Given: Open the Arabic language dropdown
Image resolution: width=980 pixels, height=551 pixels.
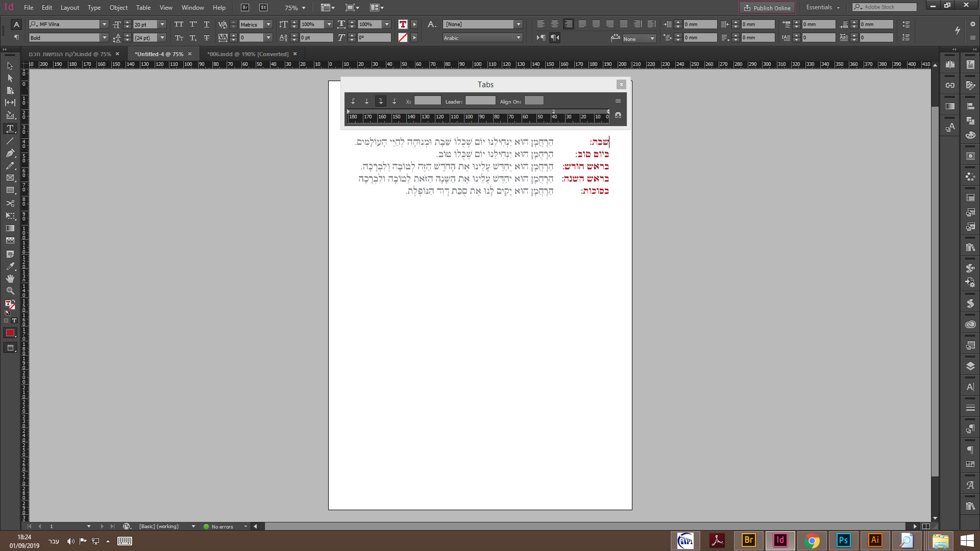Looking at the screenshot, I should [519, 38].
